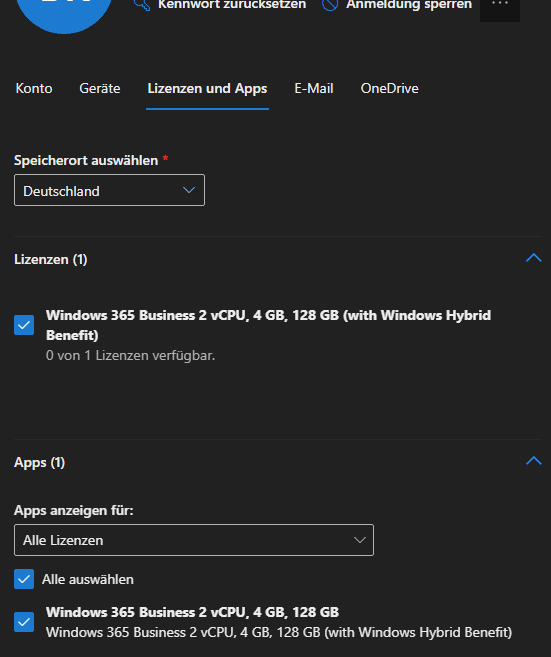Screen dimensions: 551x657
Task: Collapse the Lizenzen (1) section chevron
Action: click(x=533, y=258)
